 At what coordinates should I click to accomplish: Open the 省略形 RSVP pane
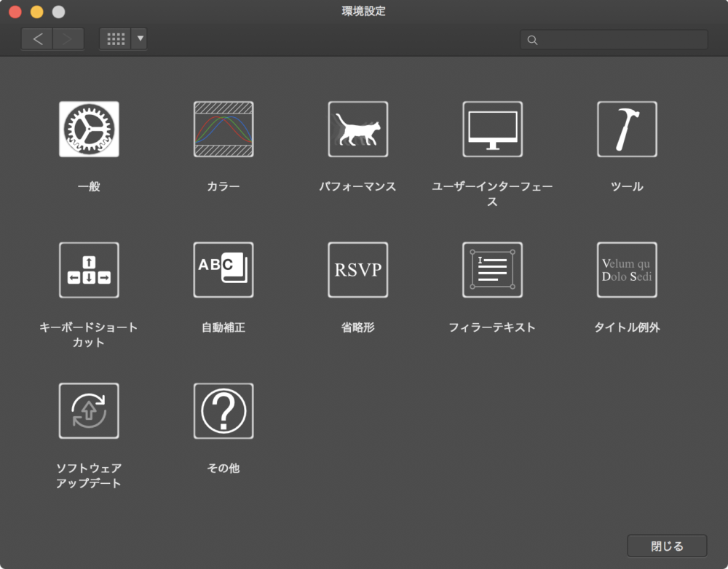357,270
